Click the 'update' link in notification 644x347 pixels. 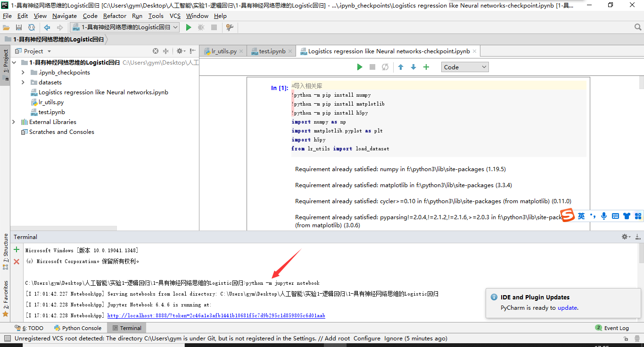click(567, 307)
